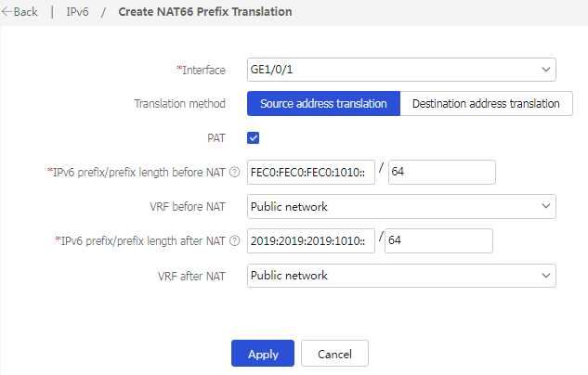This screenshot has height=375, width=588.
Task: Click the Back arrow icon
Action: click(7, 12)
